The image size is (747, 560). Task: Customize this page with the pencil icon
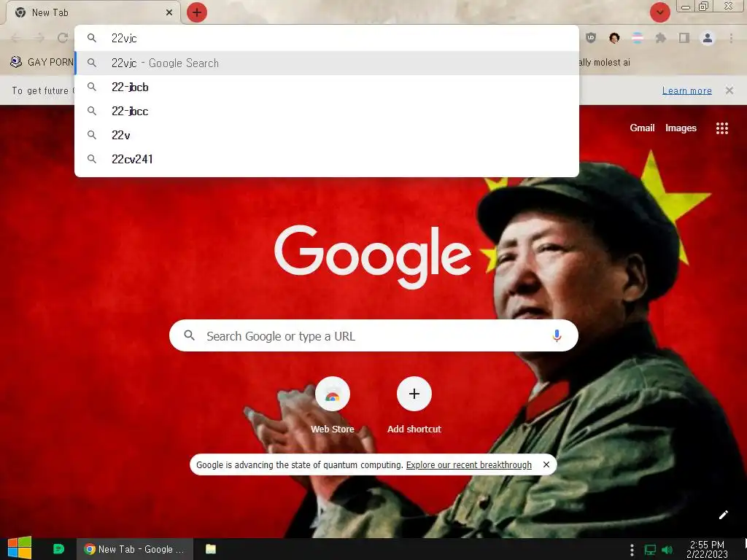pyautogui.click(x=723, y=515)
